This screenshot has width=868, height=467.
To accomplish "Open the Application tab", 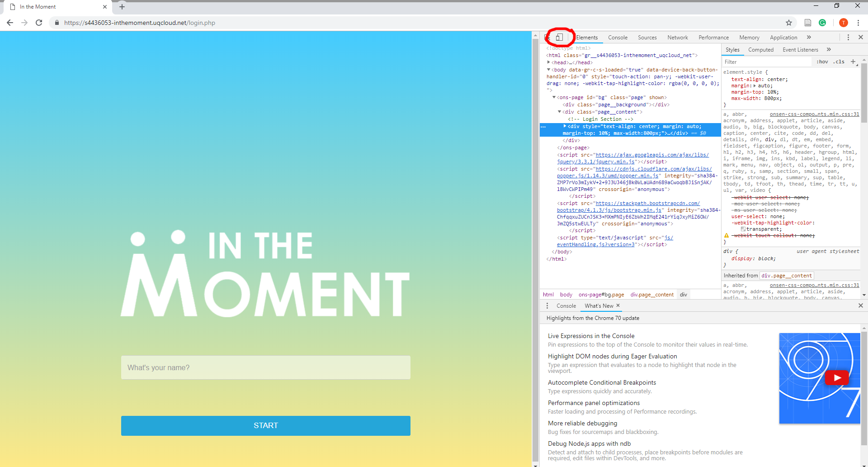I will [783, 38].
